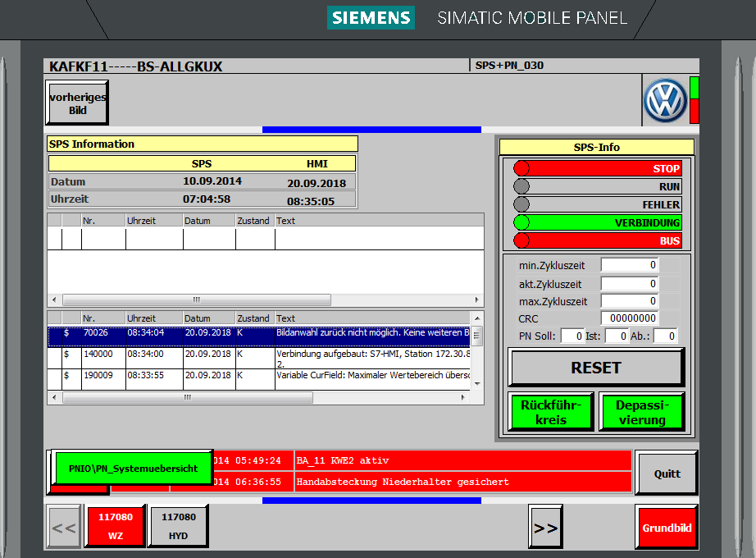
Task: Click the min.Zykluszeit value field
Action: (630, 264)
